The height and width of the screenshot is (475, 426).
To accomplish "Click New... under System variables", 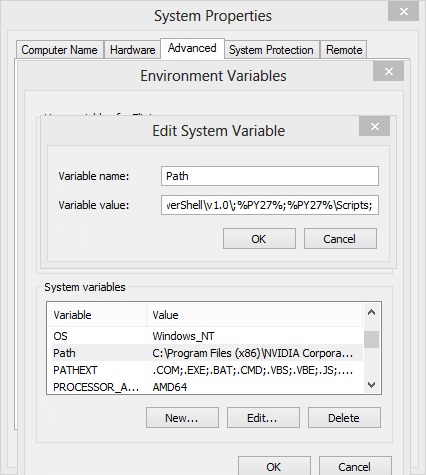I will click(x=182, y=417).
